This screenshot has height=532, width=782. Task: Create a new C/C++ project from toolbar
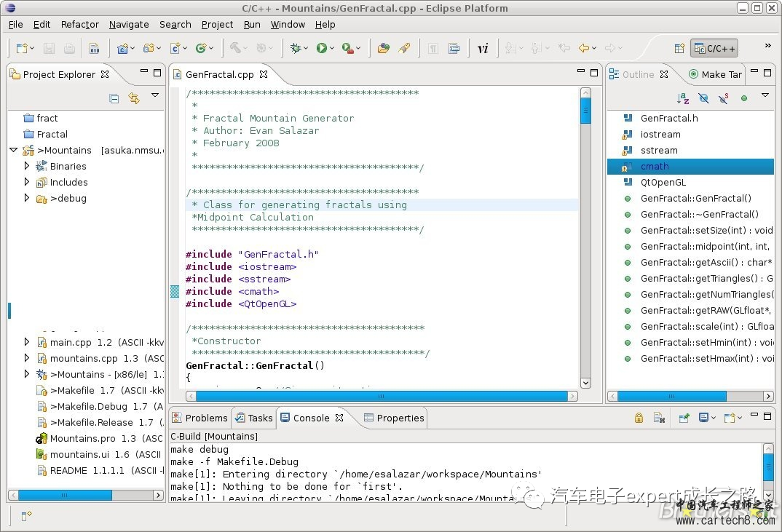[122, 48]
